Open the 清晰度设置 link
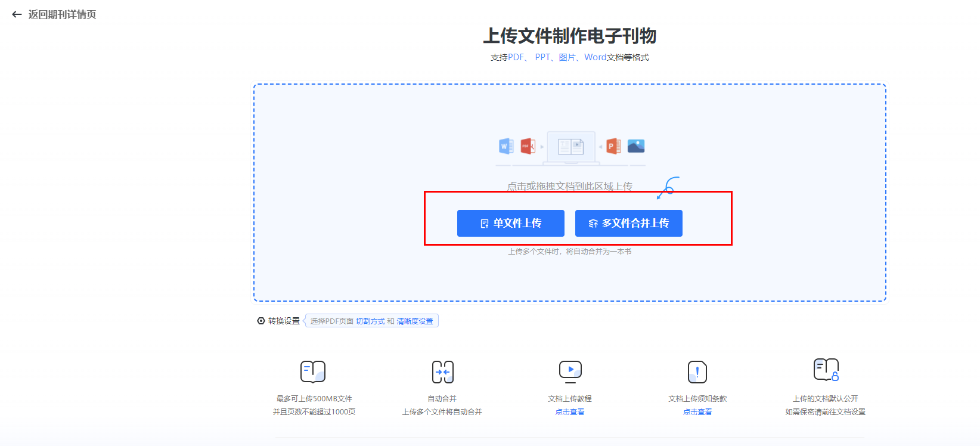Image resolution: width=980 pixels, height=446 pixels. pos(415,321)
